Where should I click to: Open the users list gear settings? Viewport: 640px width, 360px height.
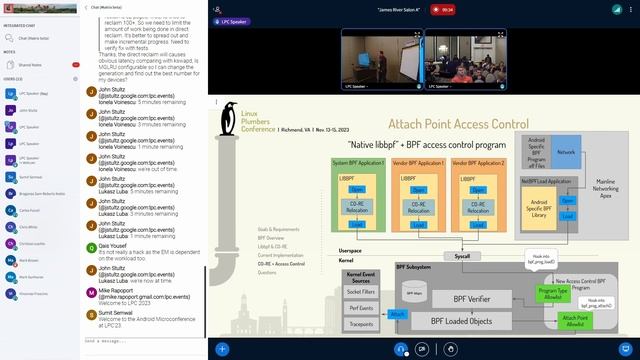tap(75, 79)
